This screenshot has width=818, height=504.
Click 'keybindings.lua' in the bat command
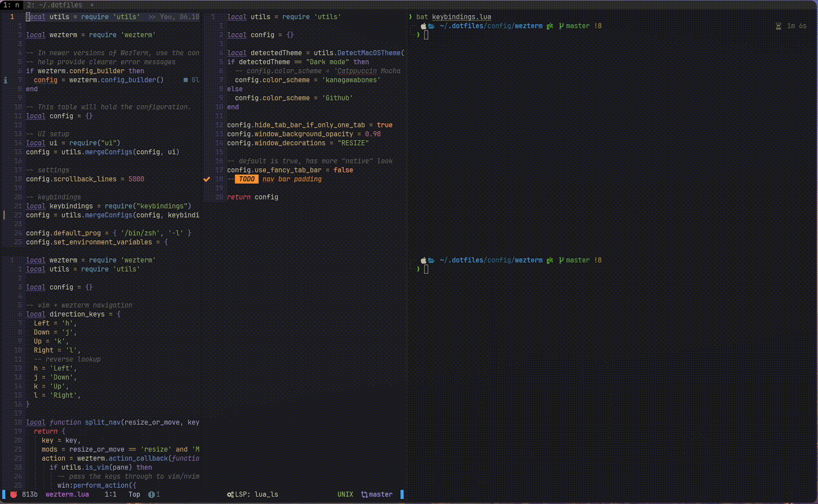461,17
